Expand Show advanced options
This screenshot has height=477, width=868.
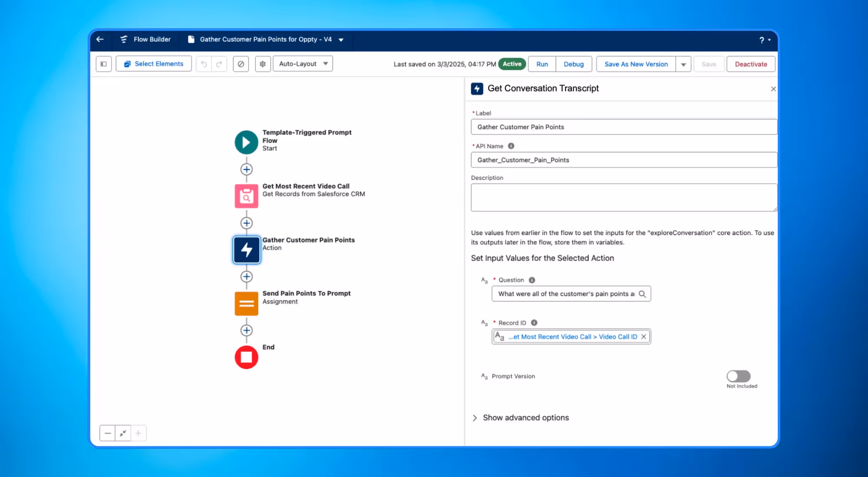[x=521, y=418]
